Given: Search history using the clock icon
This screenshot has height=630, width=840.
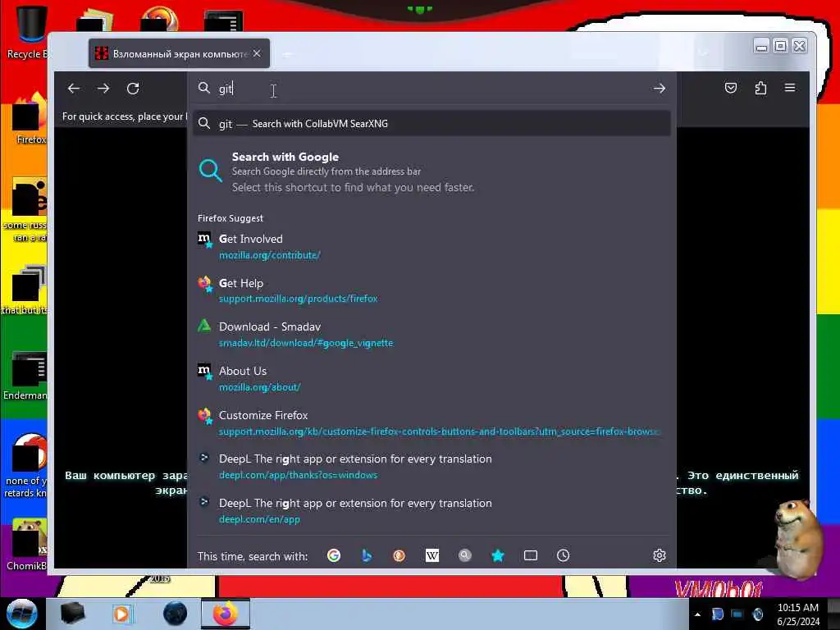Looking at the screenshot, I should coord(563,555).
